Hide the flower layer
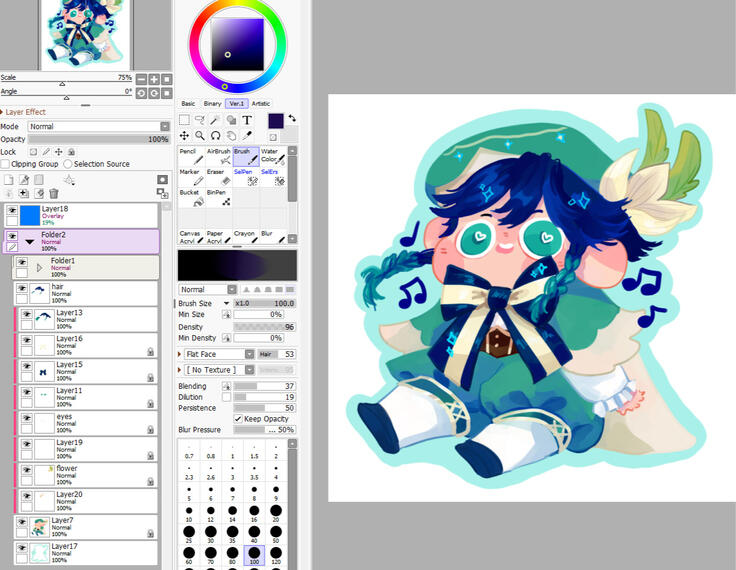 coord(27,470)
